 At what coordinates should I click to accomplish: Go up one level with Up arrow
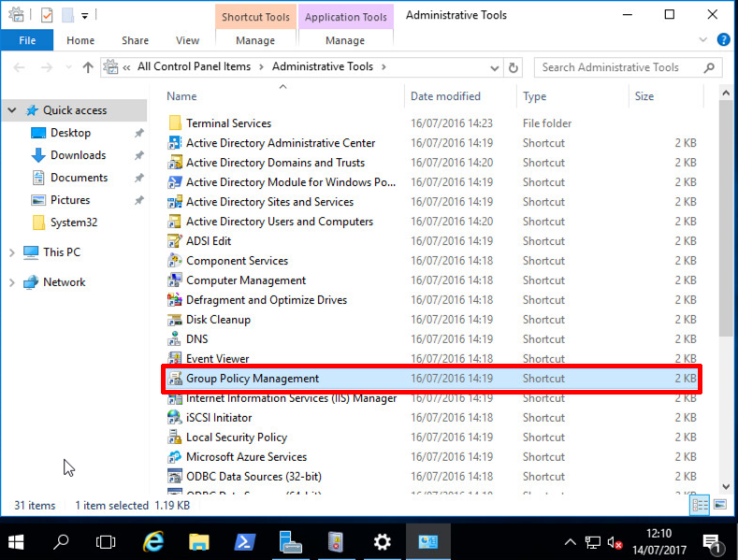88,67
